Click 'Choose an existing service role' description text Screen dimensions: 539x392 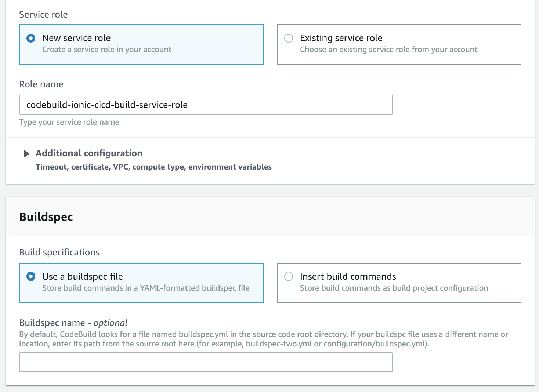tap(388, 50)
